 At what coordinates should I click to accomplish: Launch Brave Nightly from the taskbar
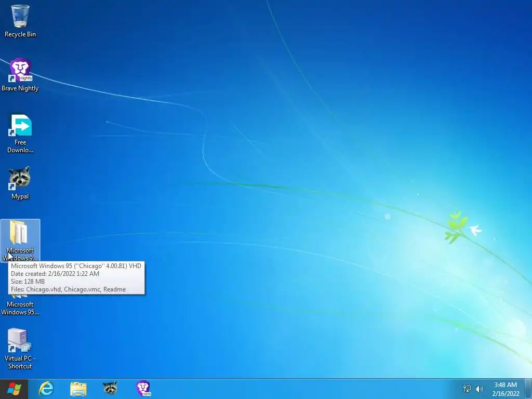[x=143, y=389]
